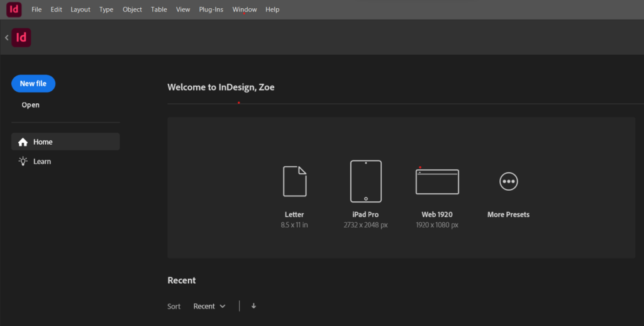Open the Edit menu
The width and height of the screenshot is (644, 326).
(56, 9)
